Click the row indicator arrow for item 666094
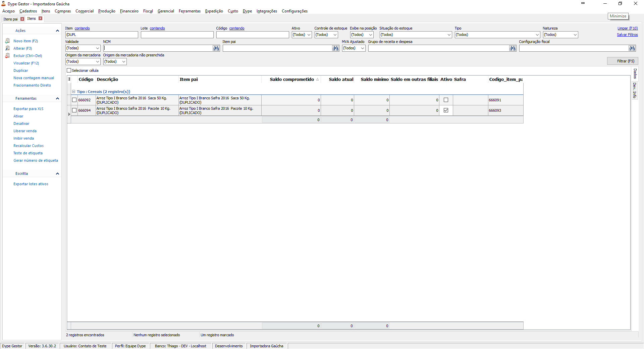This screenshot has width=644, height=349. tap(69, 114)
